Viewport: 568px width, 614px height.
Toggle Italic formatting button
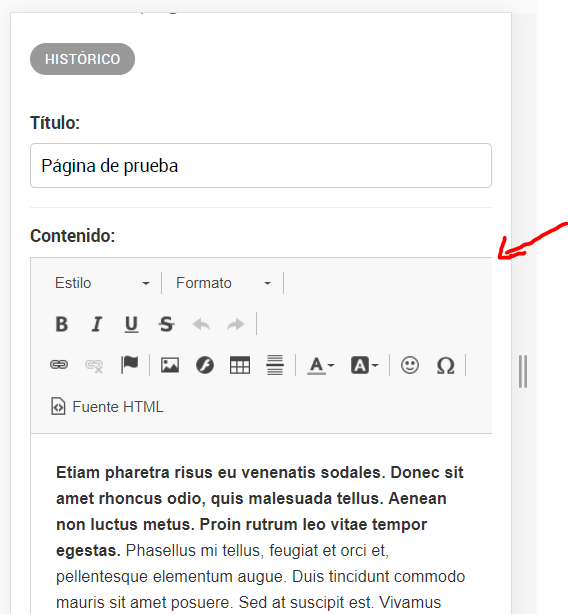click(x=96, y=324)
